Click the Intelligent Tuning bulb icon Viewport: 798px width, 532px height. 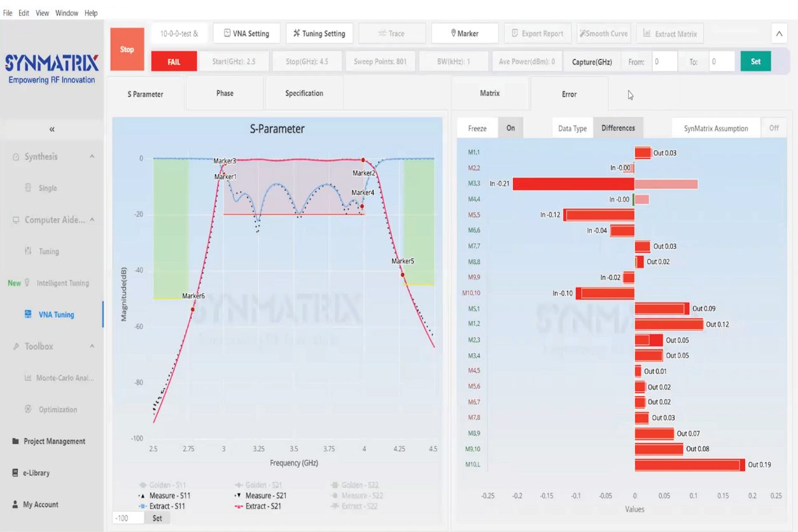(x=27, y=283)
